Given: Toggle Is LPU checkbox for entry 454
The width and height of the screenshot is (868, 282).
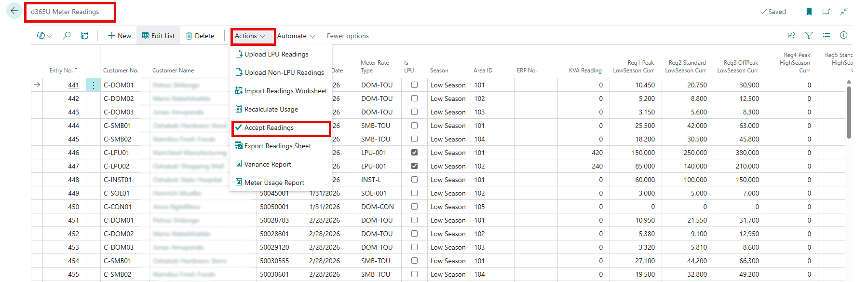Looking at the screenshot, I should (x=414, y=260).
